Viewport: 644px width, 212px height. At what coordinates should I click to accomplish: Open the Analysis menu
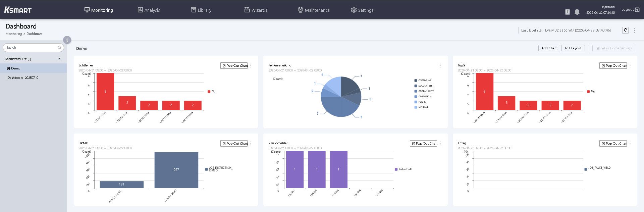click(x=149, y=10)
